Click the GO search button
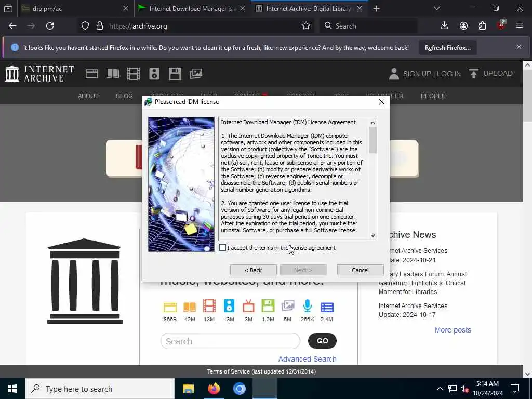The height and width of the screenshot is (399, 532). 322,341
